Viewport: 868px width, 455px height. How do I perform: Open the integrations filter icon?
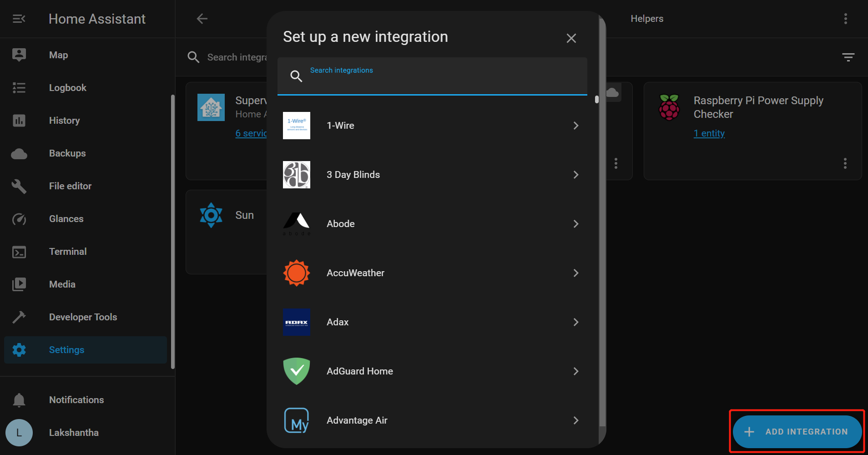(x=848, y=57)
